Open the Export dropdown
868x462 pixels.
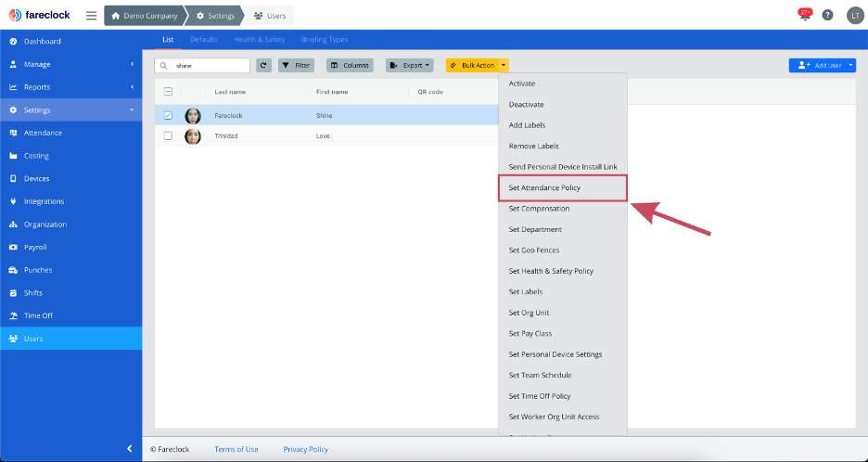pos(410,65)
